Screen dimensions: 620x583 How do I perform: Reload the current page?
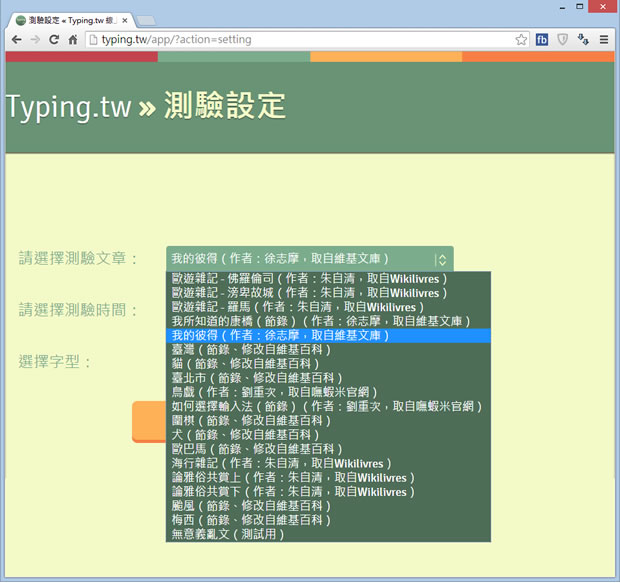coord(54,40)
